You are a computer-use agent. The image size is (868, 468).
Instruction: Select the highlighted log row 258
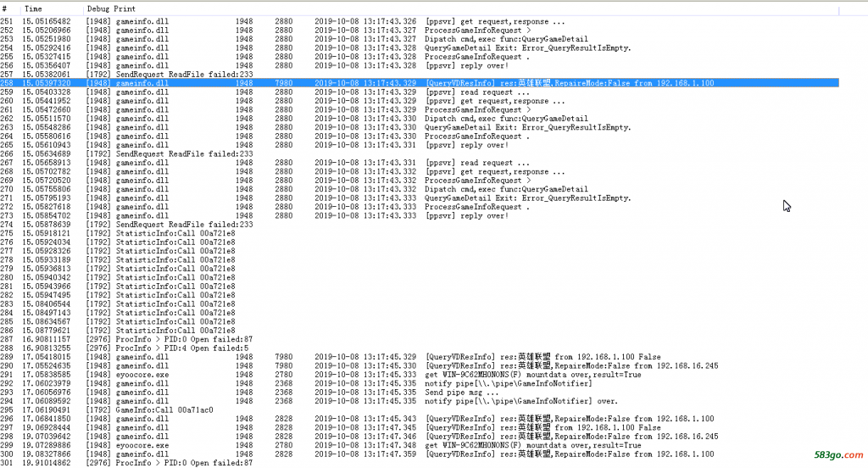(339, 83)
